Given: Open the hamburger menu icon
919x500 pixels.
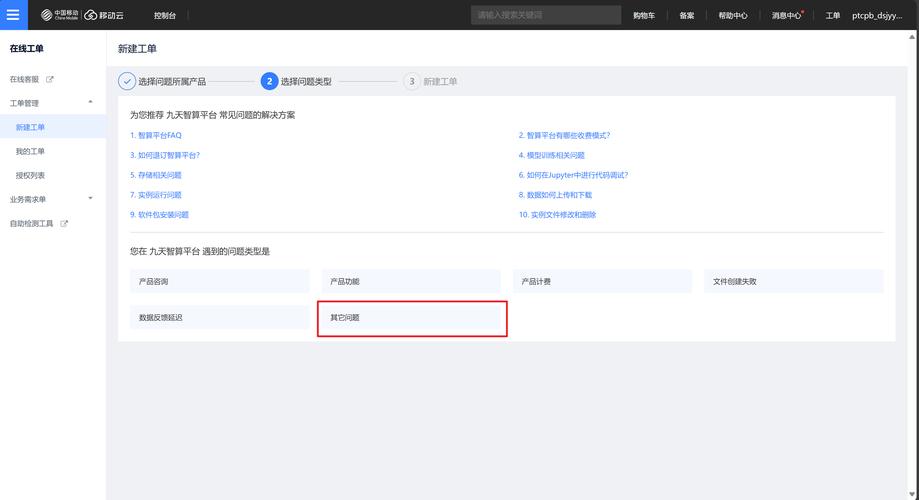Looking at the screenshot, I should (13, 15).
